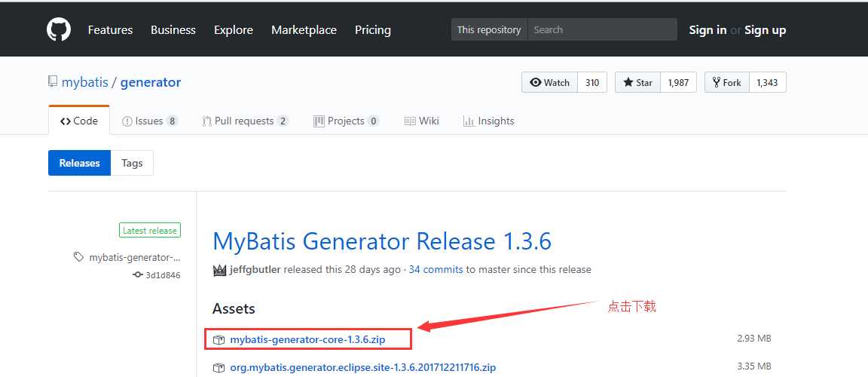Switch to the Issues tab
The width and height of the screenshot is (868, 377).
150,121
